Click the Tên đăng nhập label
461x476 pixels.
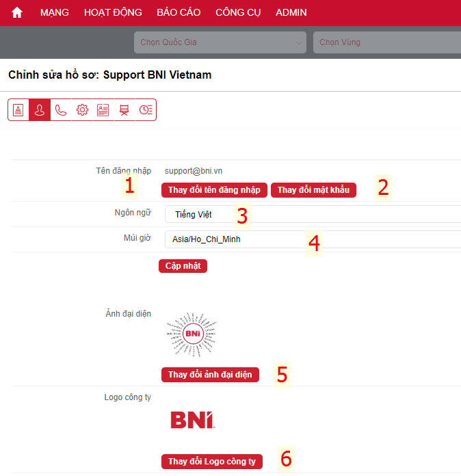(x=124, y=171)
